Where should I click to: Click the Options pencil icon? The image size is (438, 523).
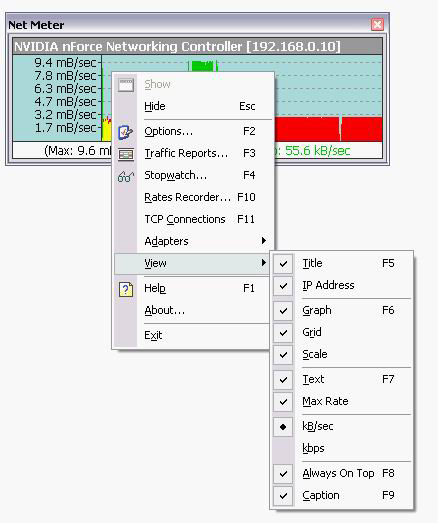(x=125, y=132)
